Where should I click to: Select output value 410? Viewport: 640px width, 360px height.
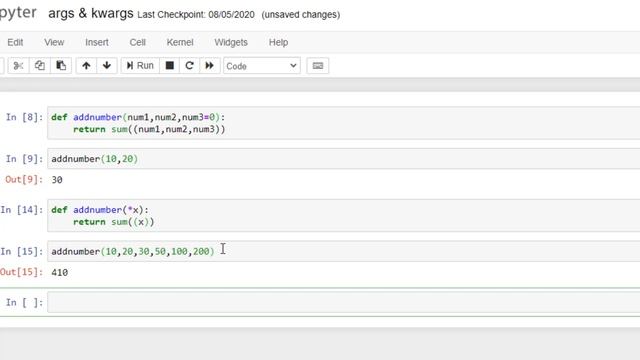[x=60, y=272]
